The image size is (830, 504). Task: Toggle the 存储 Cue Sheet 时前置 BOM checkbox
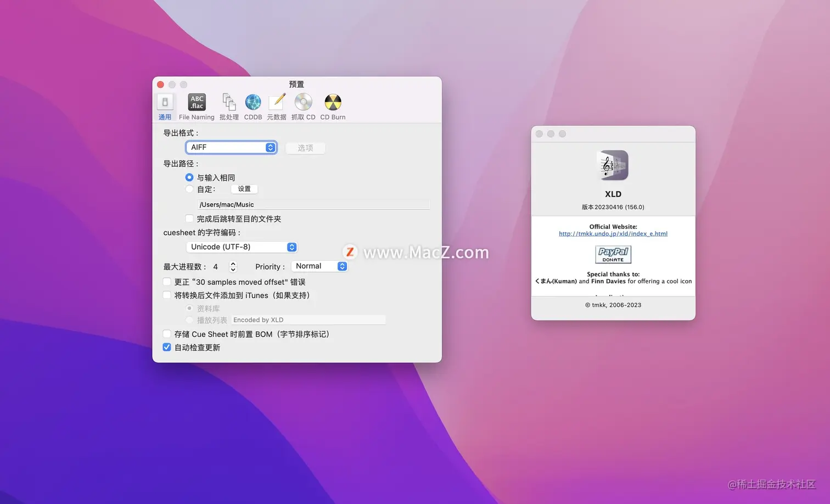167,334
